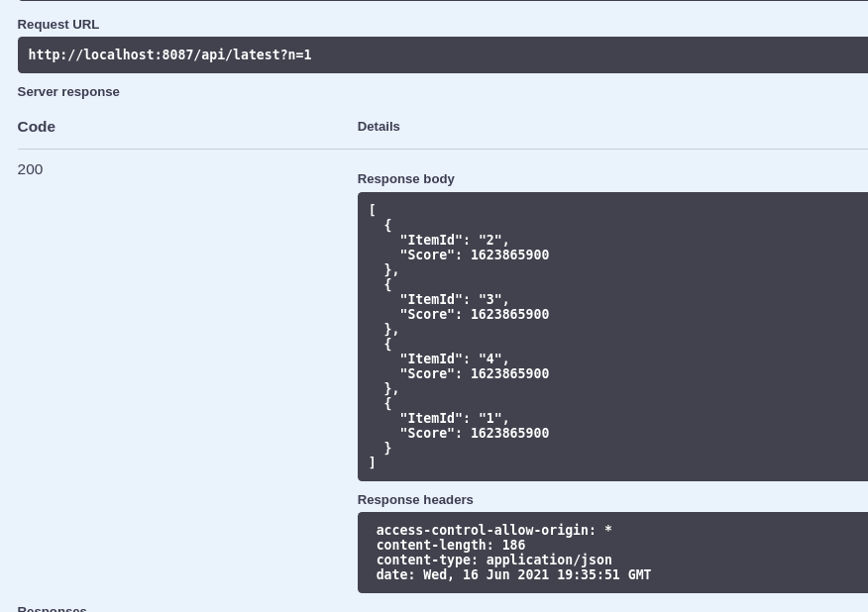The width and height of the screenshot is (868, 612).
Task: Select ItemId value 2 in response body
Action: point(489,240)
